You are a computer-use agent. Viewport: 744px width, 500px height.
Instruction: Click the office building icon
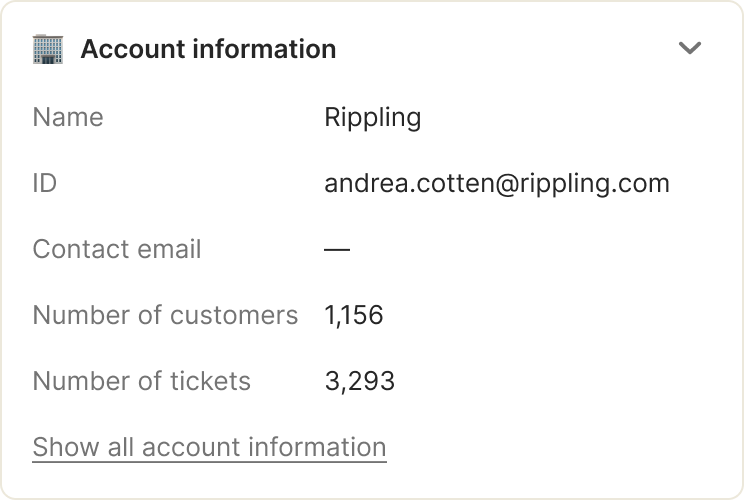coord(48,48)
